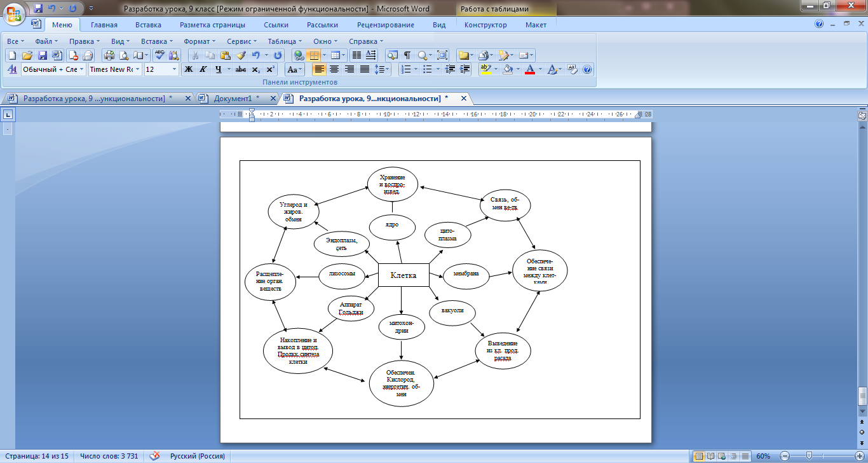Save document with floppy disk icon
This screenshot has height=463, width=868.
(42, 55)
